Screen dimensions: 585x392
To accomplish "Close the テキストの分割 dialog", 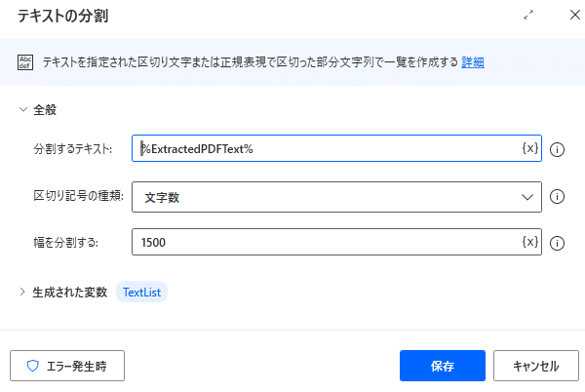I will pyautogui.click(x=575, y=15).
